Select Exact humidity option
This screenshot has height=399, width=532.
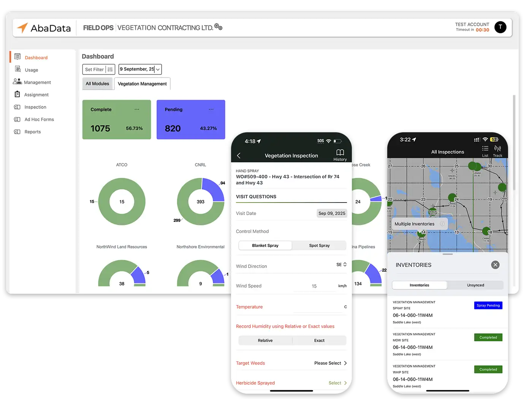pos(319,340)
